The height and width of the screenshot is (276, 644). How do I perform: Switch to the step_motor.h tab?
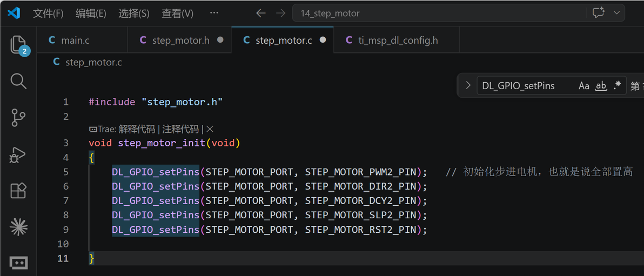click(179, 41)
